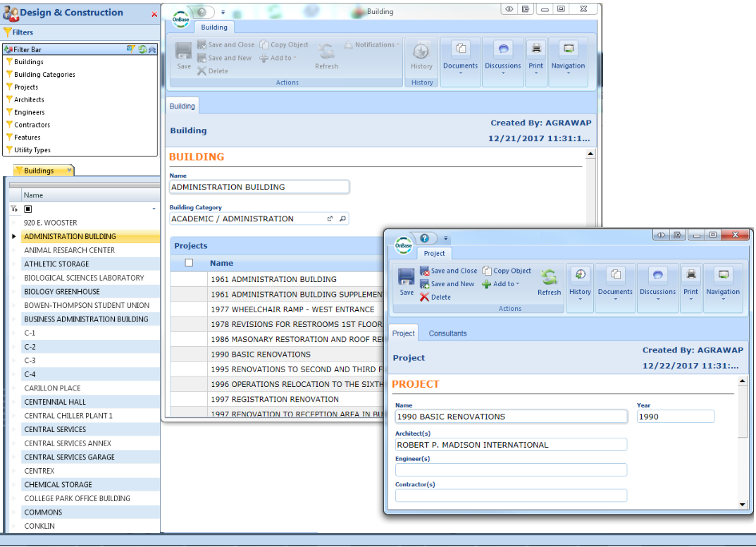
Task: Expand the ANIMAL RESEARCH CENTER row
Action: [x=14, y=250]
